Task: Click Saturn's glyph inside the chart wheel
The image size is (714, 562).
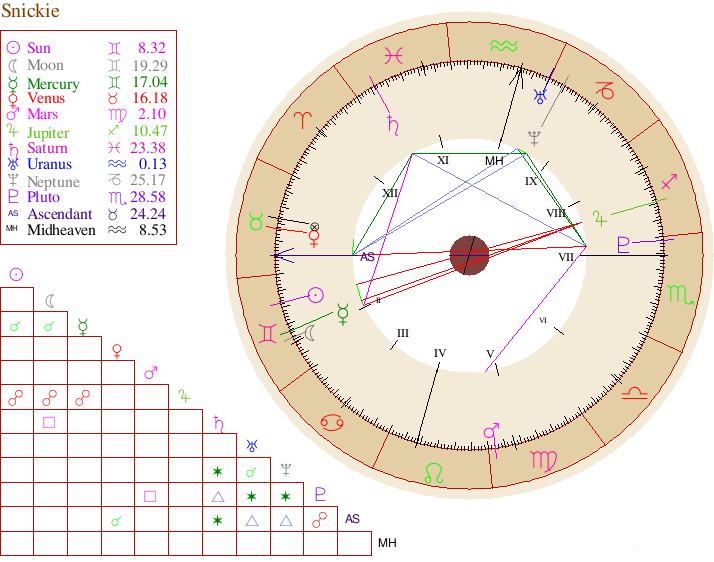Action: coord(393,125)
